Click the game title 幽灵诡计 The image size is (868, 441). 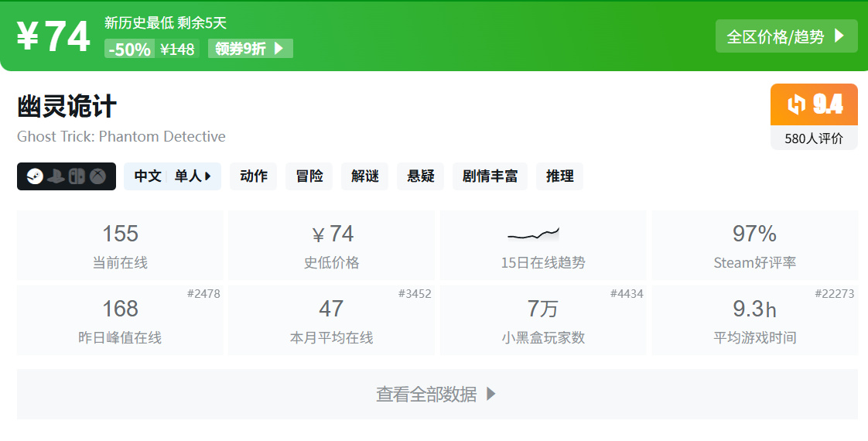coord(67,106)
